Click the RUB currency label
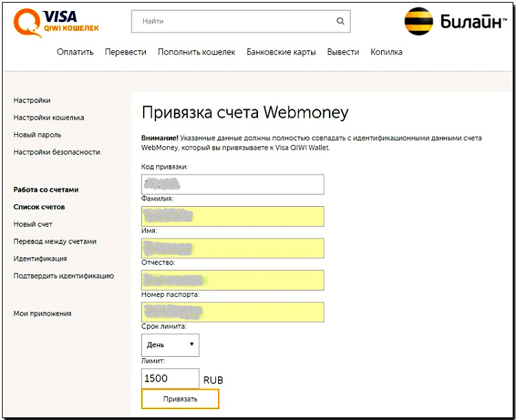Viewport: 516px width, 420px height. click(x=213, y=380)
